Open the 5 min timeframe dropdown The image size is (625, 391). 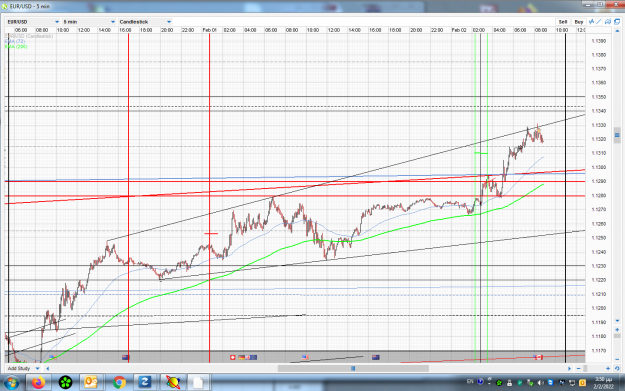pos(88,22)
